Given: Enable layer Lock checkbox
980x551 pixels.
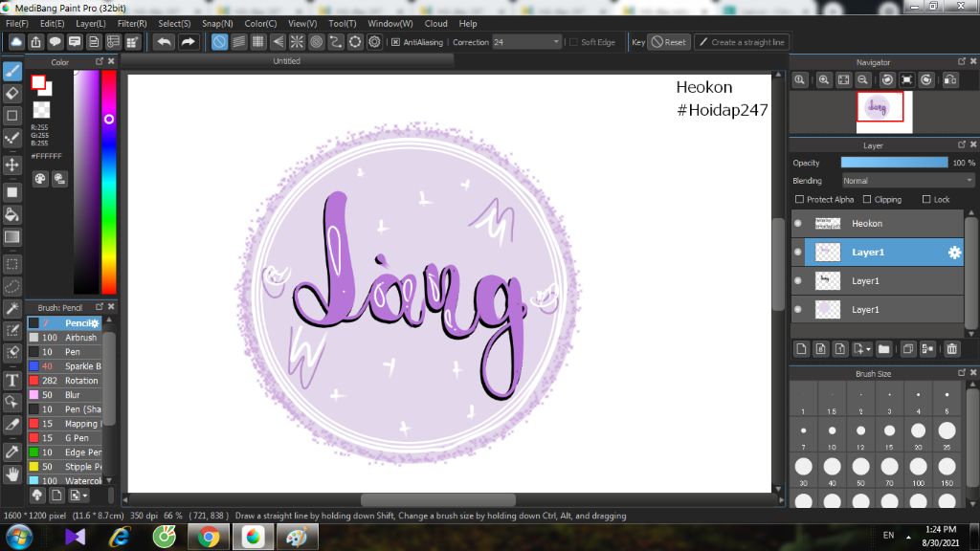Looking at the screenshot, I should pyautogui.click(x=926, y=199).
